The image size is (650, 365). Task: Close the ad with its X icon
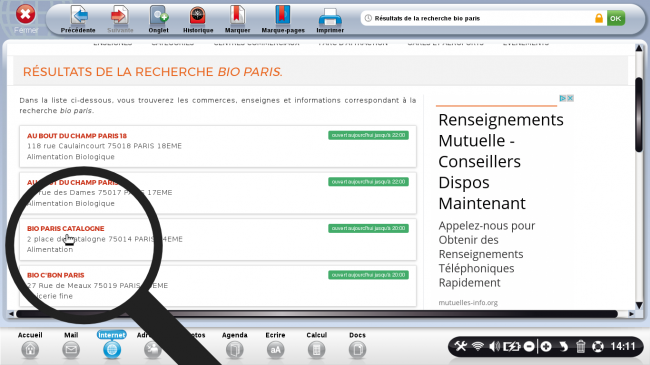tap(570, 98)
